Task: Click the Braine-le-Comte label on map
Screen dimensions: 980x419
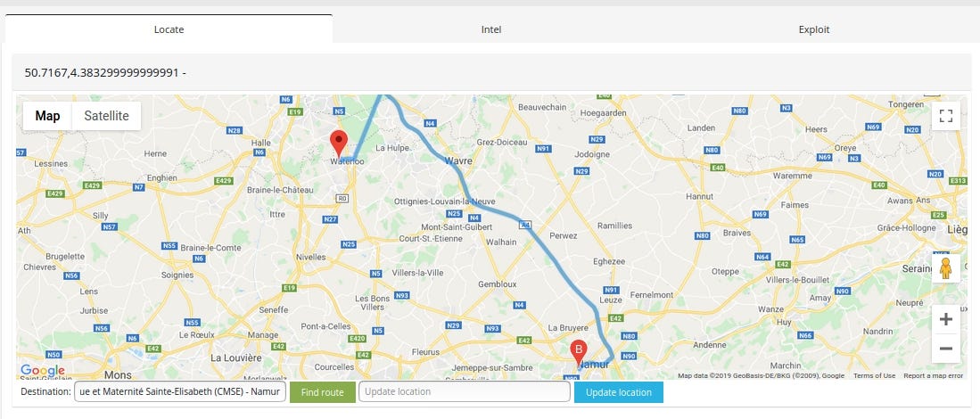Action: point(210,247)
